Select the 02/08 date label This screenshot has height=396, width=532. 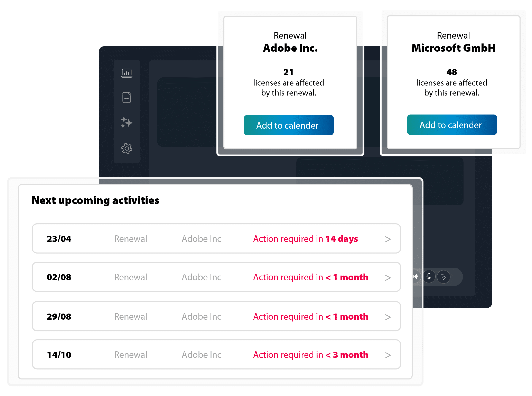pyautogui.click(x=59, y=277)
